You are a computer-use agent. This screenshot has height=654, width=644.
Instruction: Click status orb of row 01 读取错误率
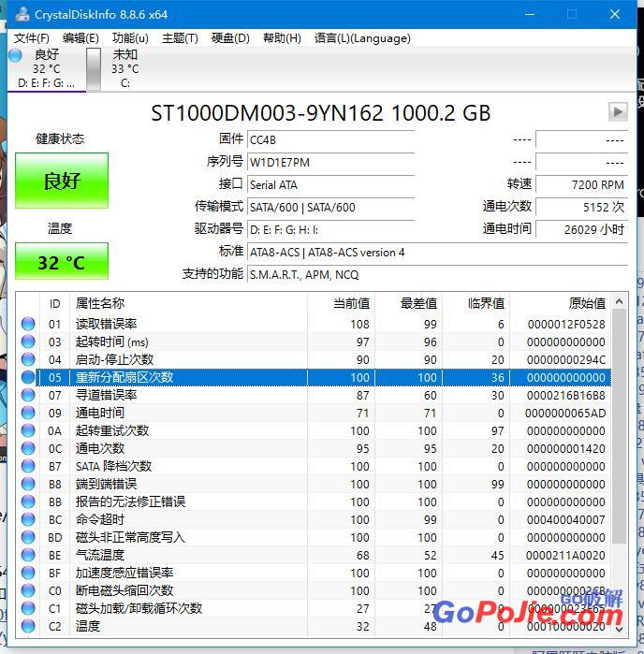(x=28, y=324)
